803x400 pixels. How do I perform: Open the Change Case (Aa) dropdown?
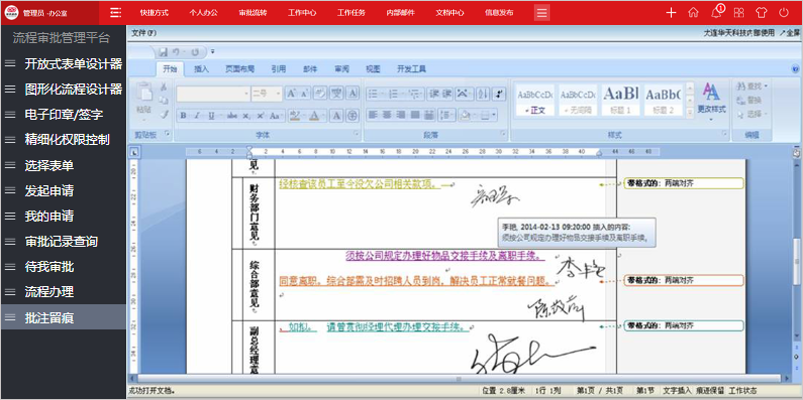[275, 116]
